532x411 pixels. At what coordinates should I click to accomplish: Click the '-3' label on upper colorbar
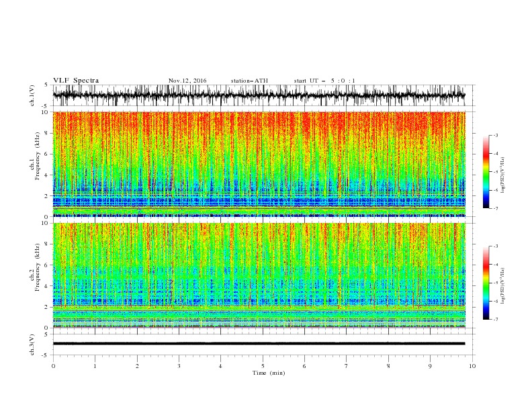click(496, 135)
